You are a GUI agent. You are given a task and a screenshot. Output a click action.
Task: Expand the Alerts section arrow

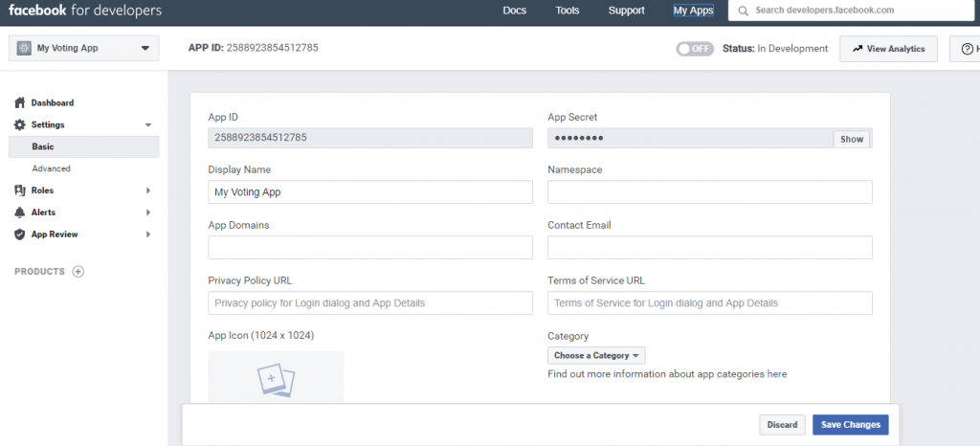coord(148,212)
